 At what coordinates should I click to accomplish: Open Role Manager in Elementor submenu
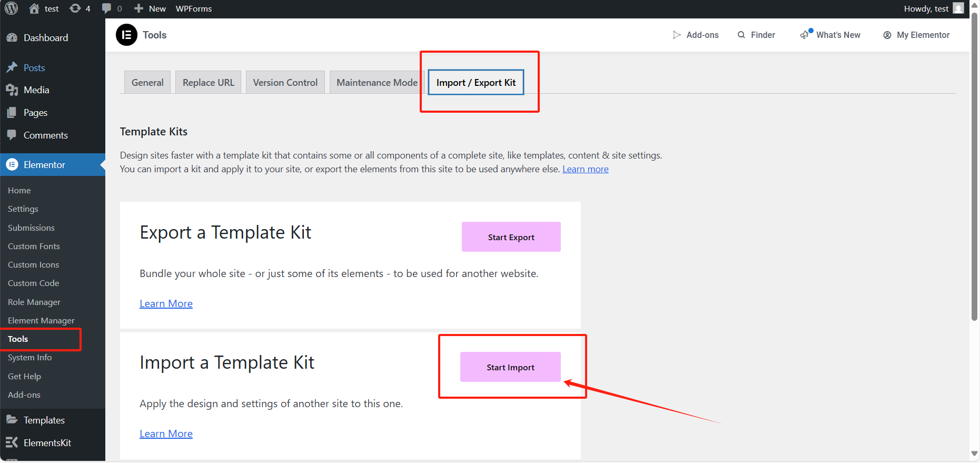tap(34, 302)
